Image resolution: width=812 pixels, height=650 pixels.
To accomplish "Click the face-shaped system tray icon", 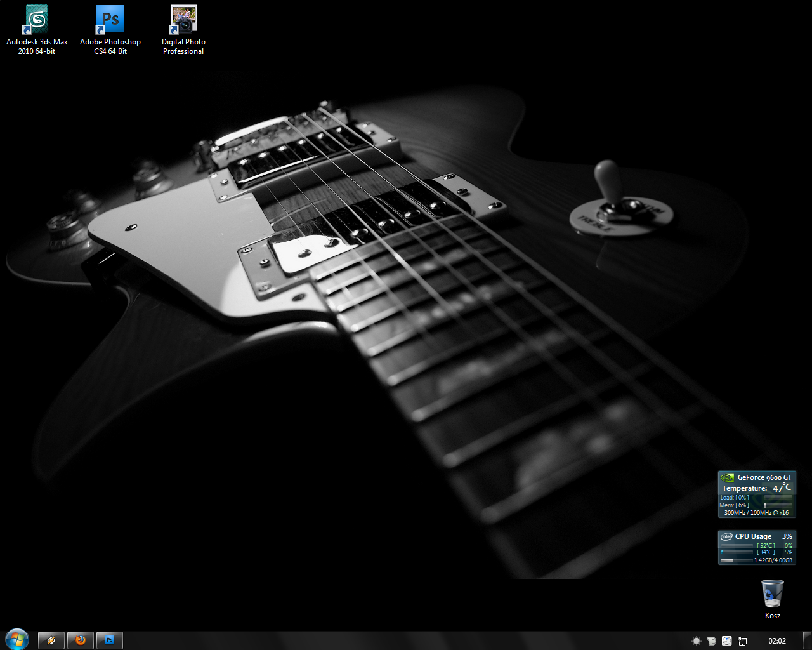I will pos(711,641).
